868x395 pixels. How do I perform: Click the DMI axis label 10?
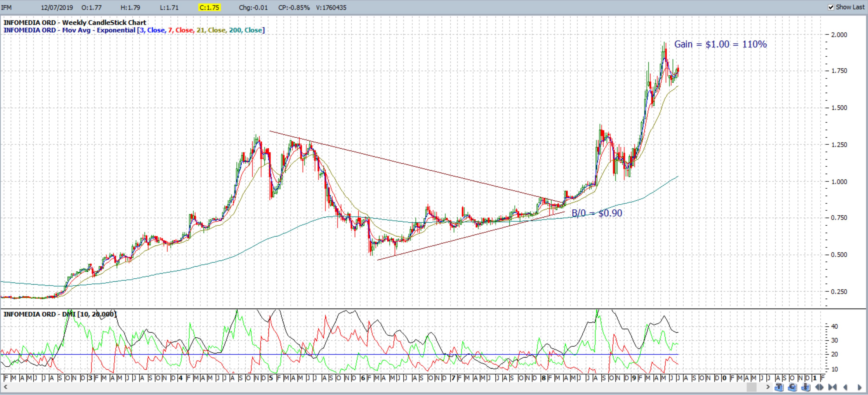coord(835,369)
